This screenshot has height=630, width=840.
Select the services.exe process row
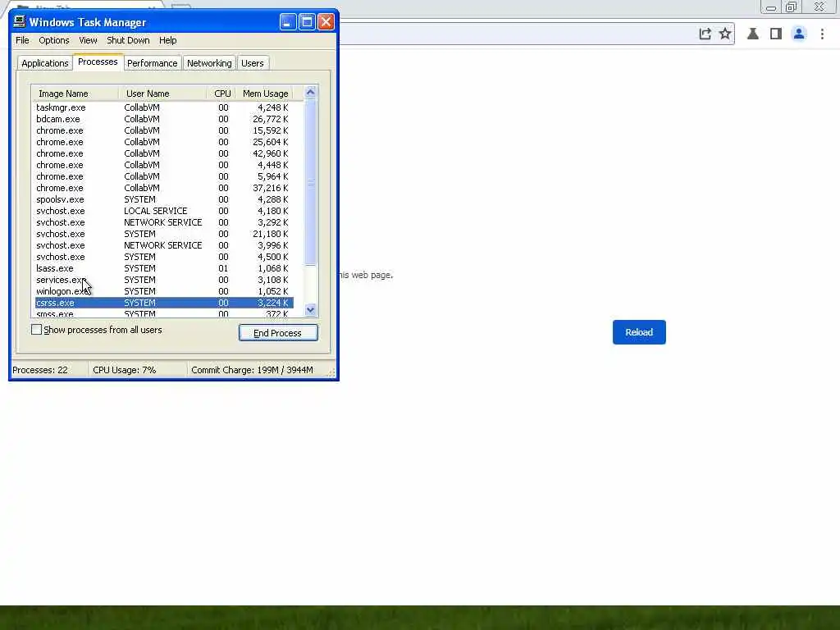164,281
